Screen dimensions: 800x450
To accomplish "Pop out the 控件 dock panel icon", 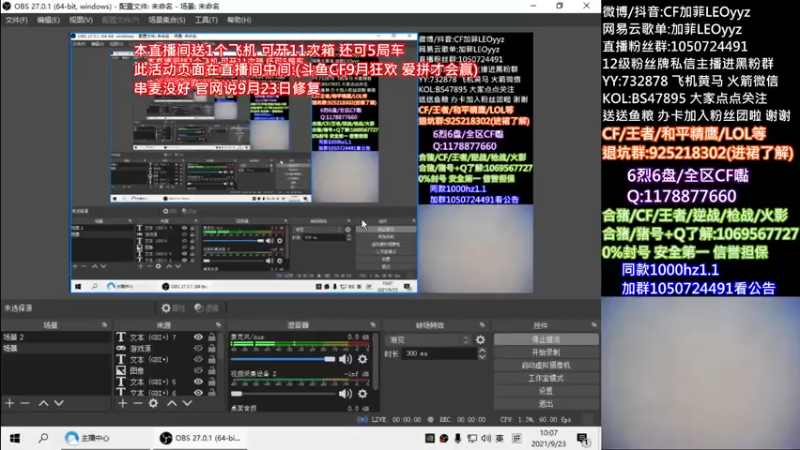I will click(594, 325).
